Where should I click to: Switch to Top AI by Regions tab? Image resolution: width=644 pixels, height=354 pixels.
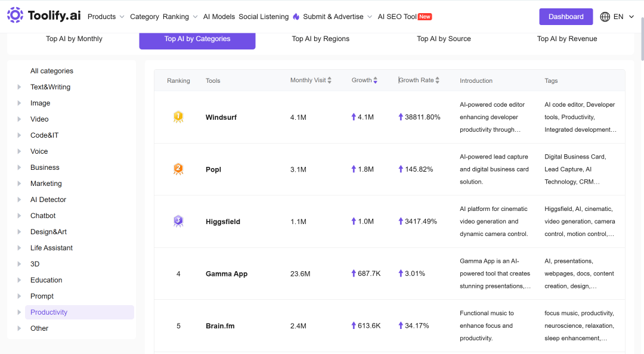pyautogui.click(x=320, y=39)
